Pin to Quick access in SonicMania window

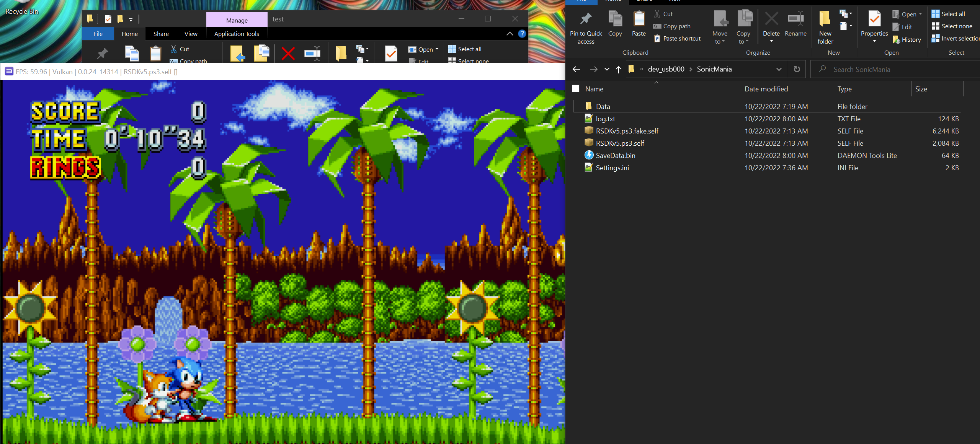coord(586,28)
